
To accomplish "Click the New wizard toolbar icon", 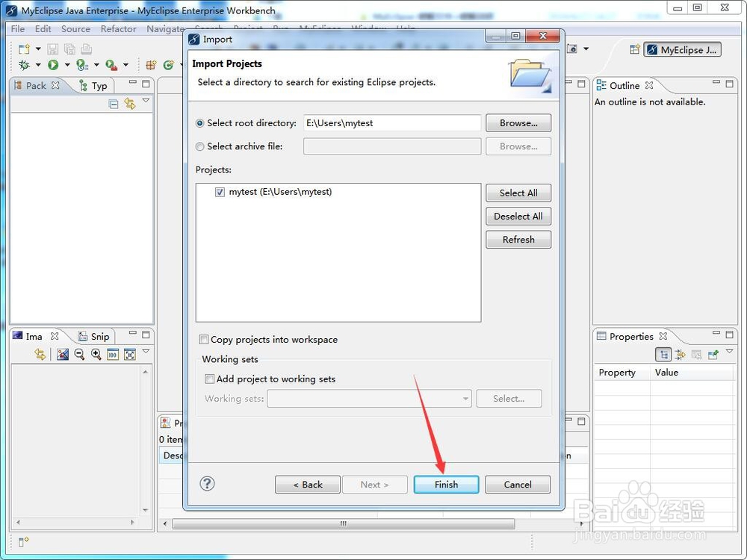I will pos(24,49).
